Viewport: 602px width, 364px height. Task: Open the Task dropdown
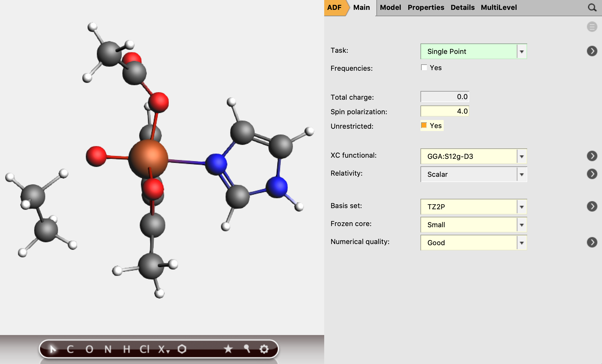click(522, 51)
